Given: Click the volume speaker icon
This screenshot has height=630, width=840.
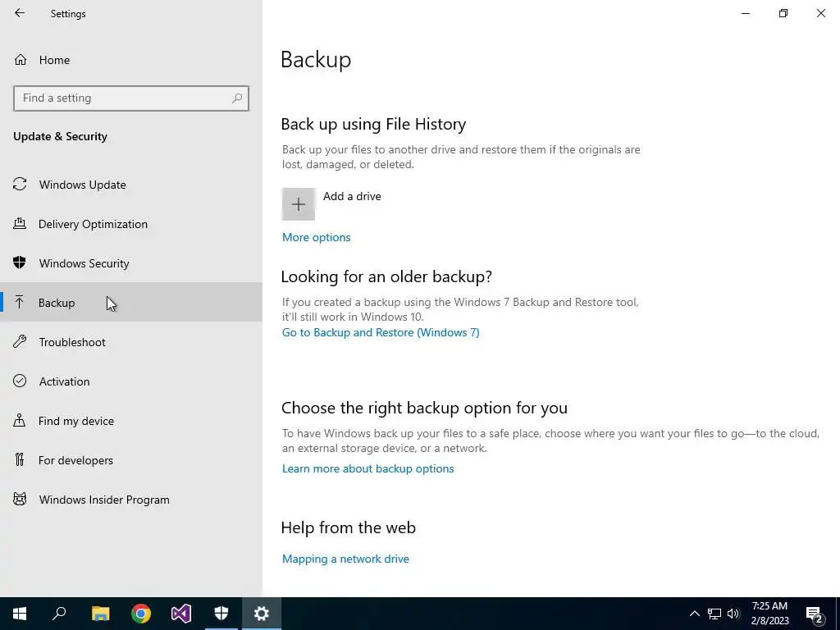Looking at the screenshot, I should (734, 614).
